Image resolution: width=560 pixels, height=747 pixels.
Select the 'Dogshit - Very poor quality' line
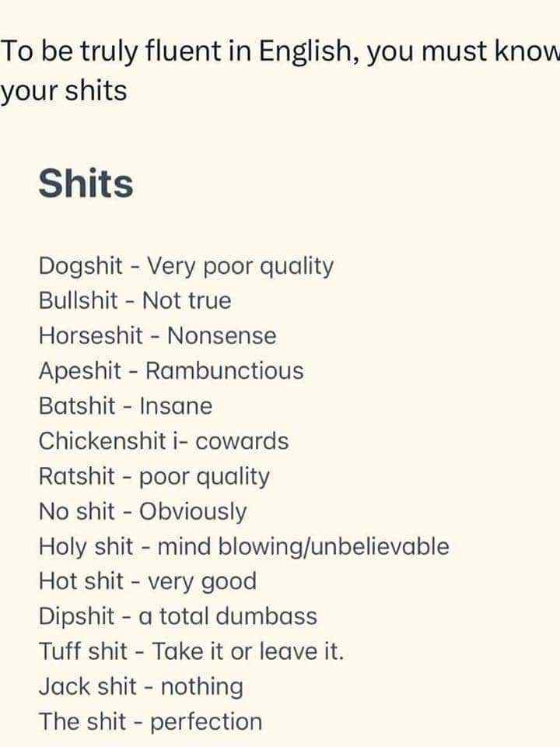(x=186, y=266)
